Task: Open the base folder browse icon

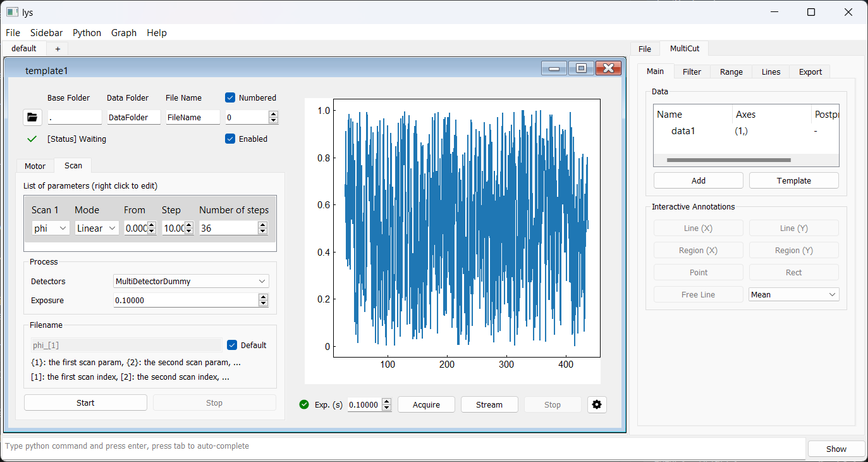Action: click(x=32, y=117)
